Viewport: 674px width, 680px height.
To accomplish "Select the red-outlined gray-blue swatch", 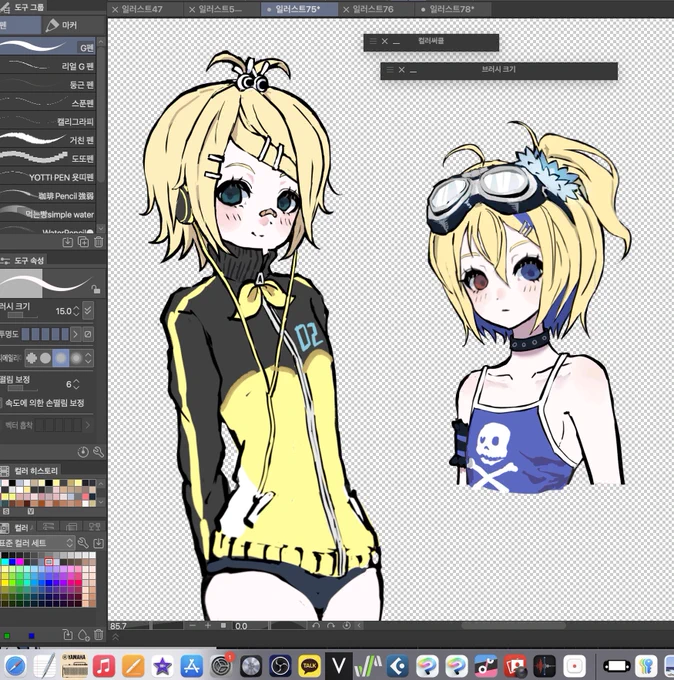I will [x=49, y=562].
